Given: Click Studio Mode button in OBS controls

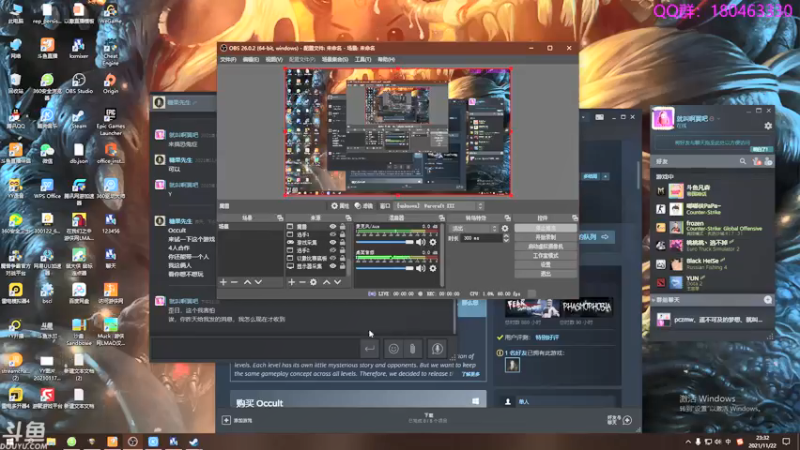Looking at the screenshot, I should pyautogui.click(x=545, y=256).
